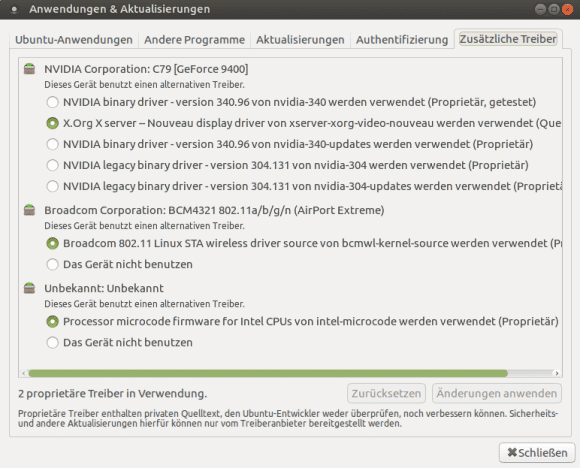The image size is (580, 468).
Task: Close the window with the orange button
Action: 567,9
